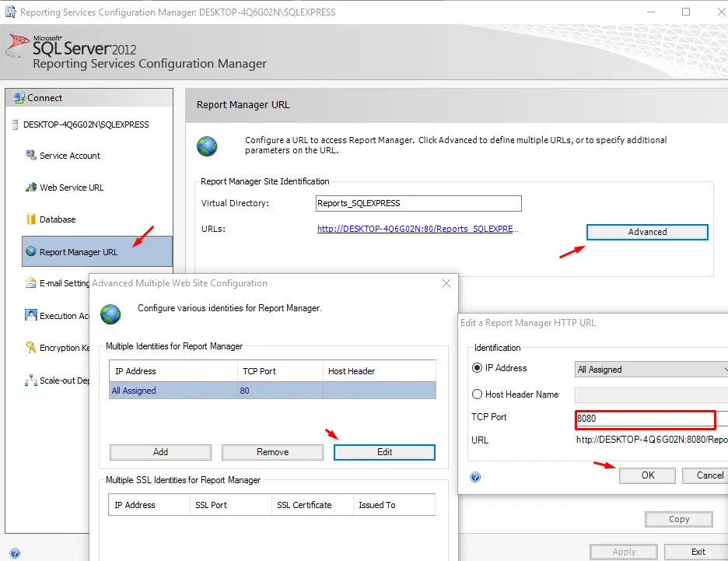Click the Connect icon in the sidebar
Screen dimensions: 728x561
19,97
